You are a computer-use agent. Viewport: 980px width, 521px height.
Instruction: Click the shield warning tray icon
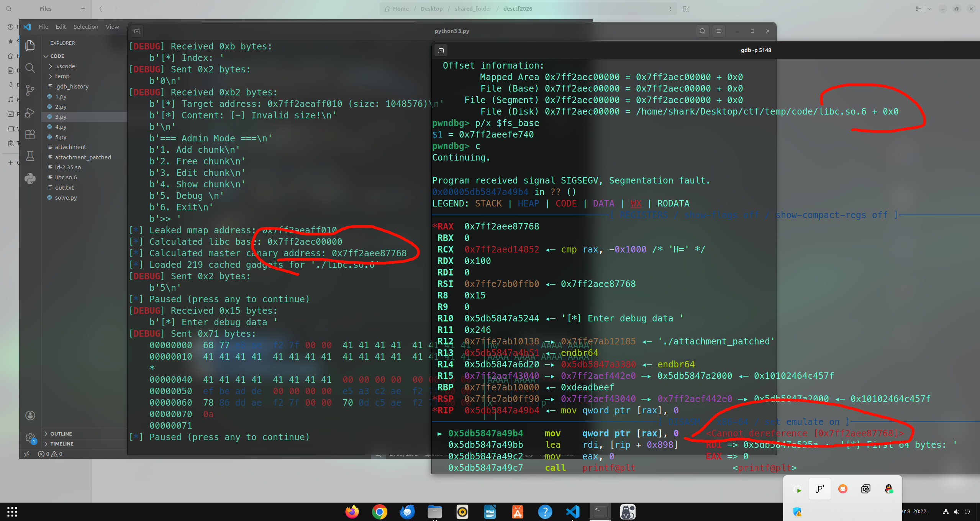tap(797, 512)
